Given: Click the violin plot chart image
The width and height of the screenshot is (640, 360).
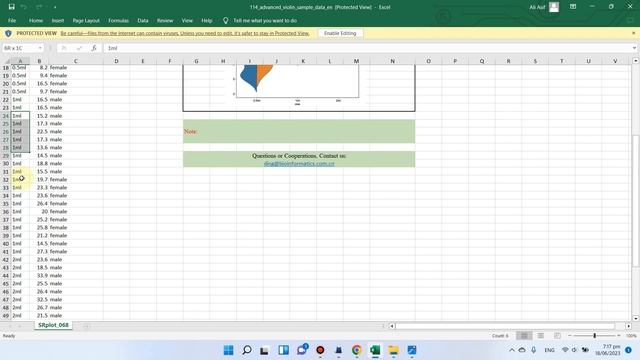Looking at the screenshot, I should pos(297,84).
